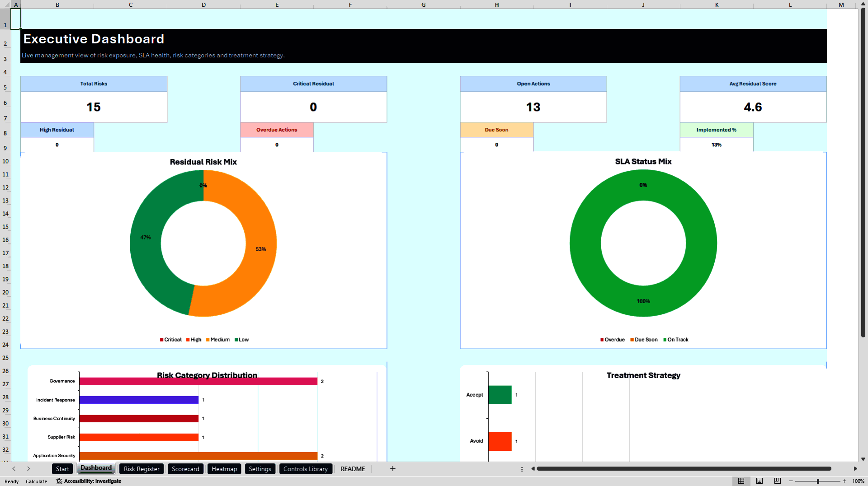The image size is (868, 486).
Task: Open the Controls Library sheet tab
Action: (306, 469)
